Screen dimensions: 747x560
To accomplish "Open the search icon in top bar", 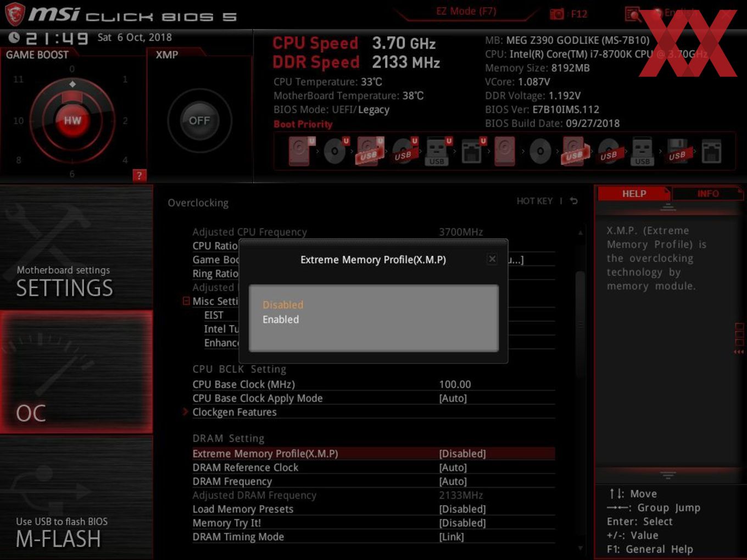I will (x=633, y=14).
